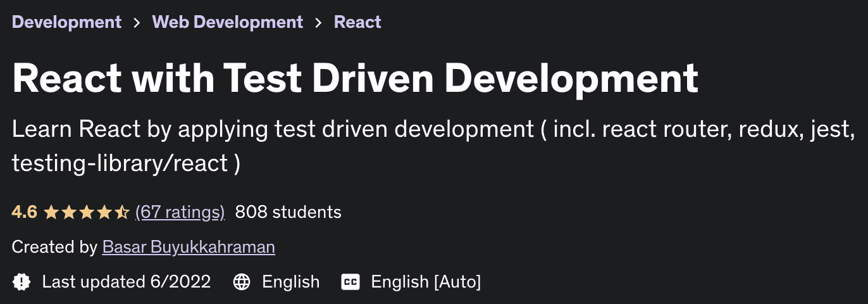Click the half-filled fifth rating star

click(122, 212)
